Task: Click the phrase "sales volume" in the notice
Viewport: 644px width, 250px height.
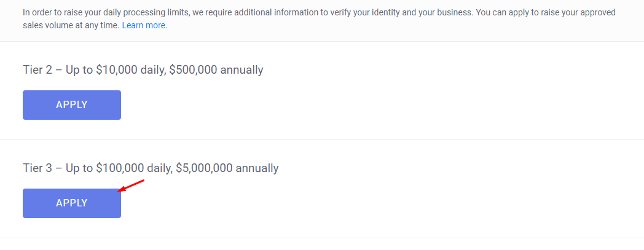Action: click(43, 25)
